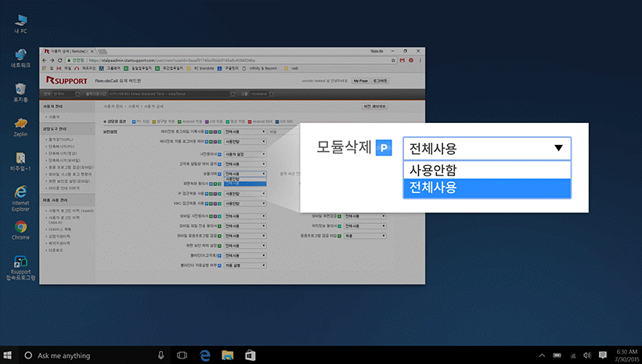Click the battery icon in system tray

click(557, 355)
